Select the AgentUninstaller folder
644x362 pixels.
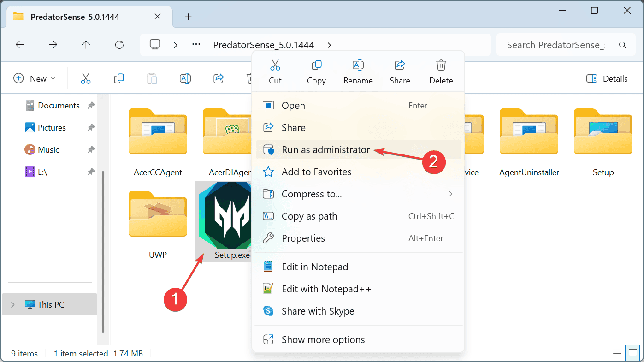click(529, 143)
